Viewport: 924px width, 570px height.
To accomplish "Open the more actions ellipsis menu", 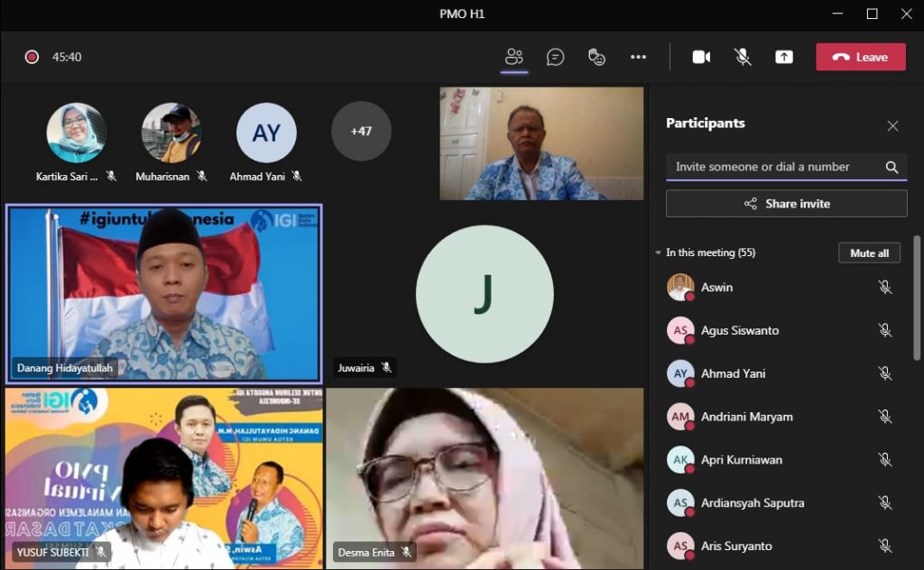I will 638,57.
